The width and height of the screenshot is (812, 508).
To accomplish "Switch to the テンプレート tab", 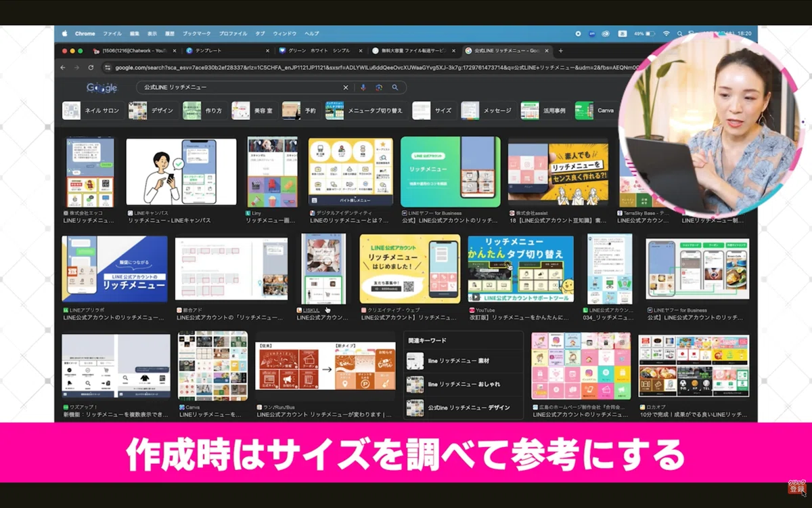I will 228,51.
